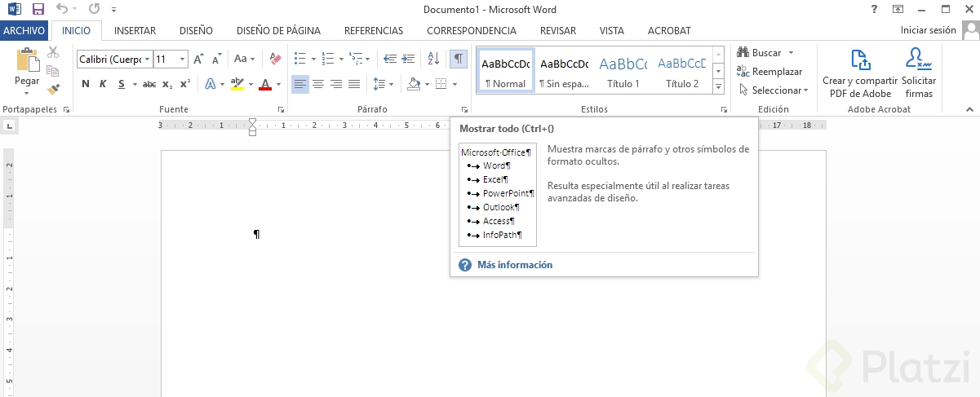Open the highlight color dropdown arrow
Screen dimensions: 980x397
point(251,84)
